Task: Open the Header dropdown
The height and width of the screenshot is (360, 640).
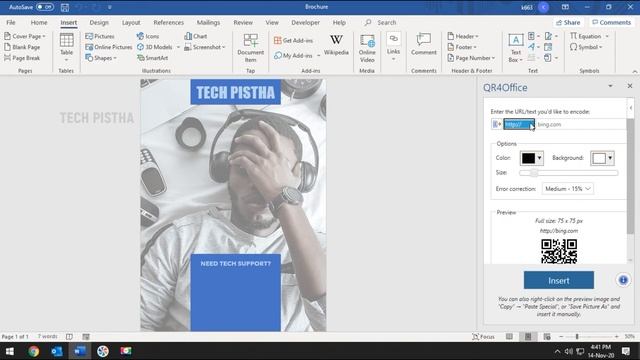Action: pos(463,36)
